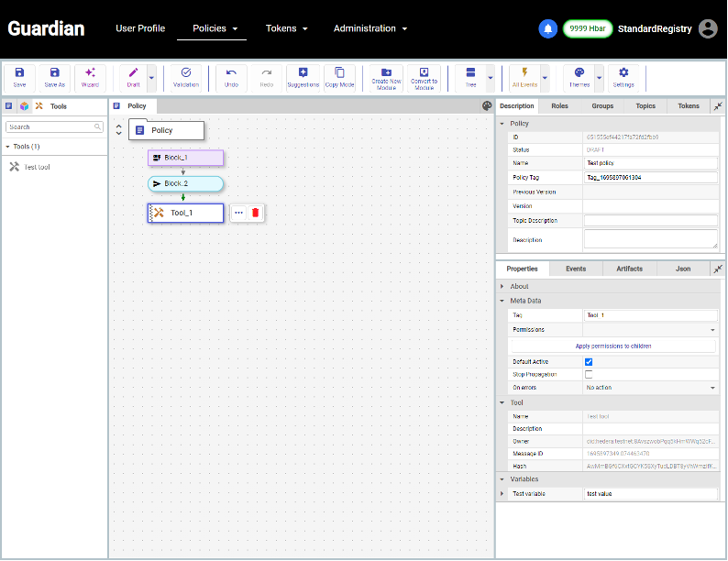
Task: Undo the last action
Action: click(x=231, y=77)
